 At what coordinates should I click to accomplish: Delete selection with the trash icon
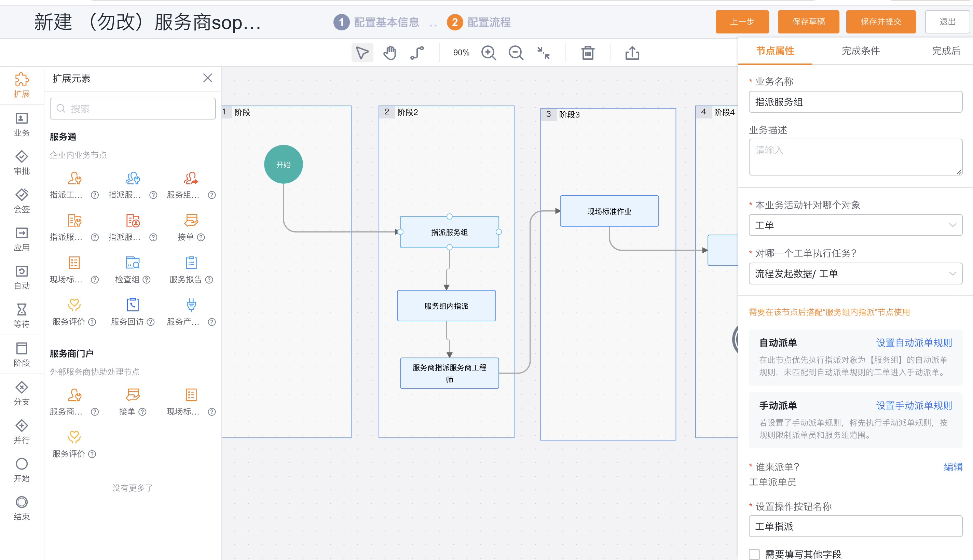(x=588, y=53)
